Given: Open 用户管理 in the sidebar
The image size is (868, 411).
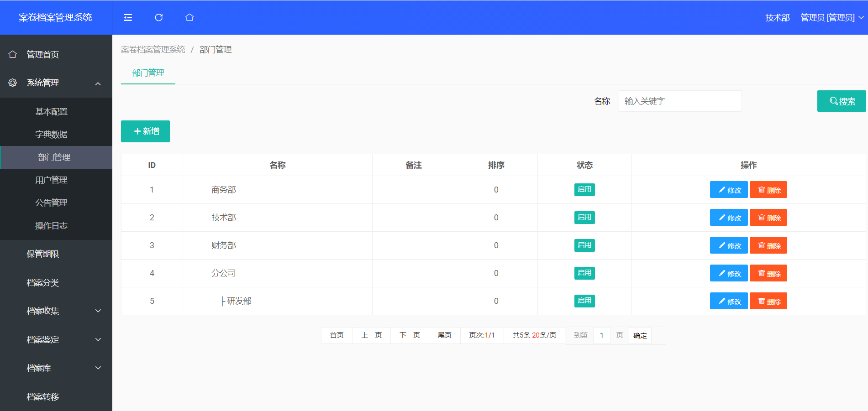Looking at the screenshot, I should [52, 180].
